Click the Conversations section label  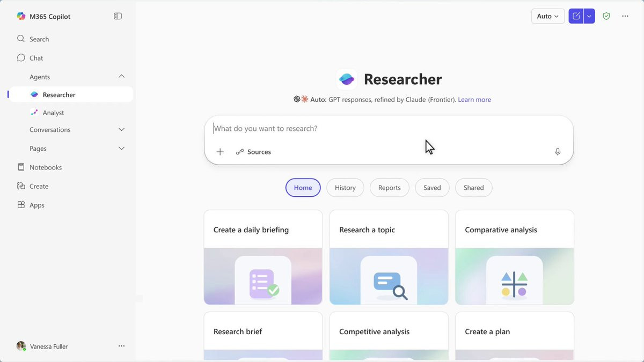pyautogui.click(x=50, y=129)
